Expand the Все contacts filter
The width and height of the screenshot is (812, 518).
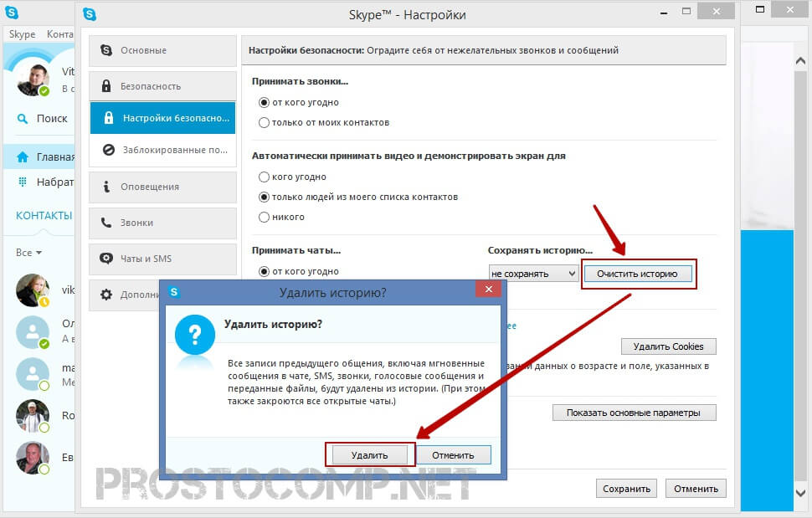pyautogui.click(x=28, y=253)
